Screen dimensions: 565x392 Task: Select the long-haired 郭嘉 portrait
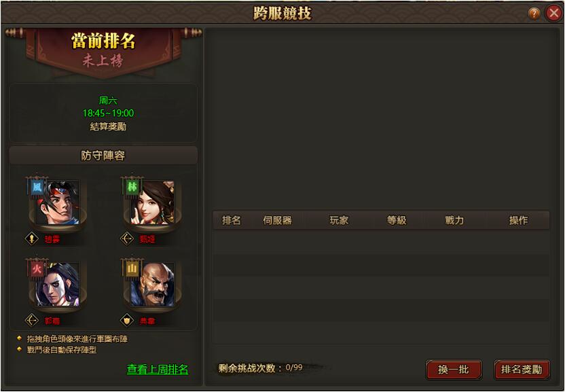(x=58, y=285)
